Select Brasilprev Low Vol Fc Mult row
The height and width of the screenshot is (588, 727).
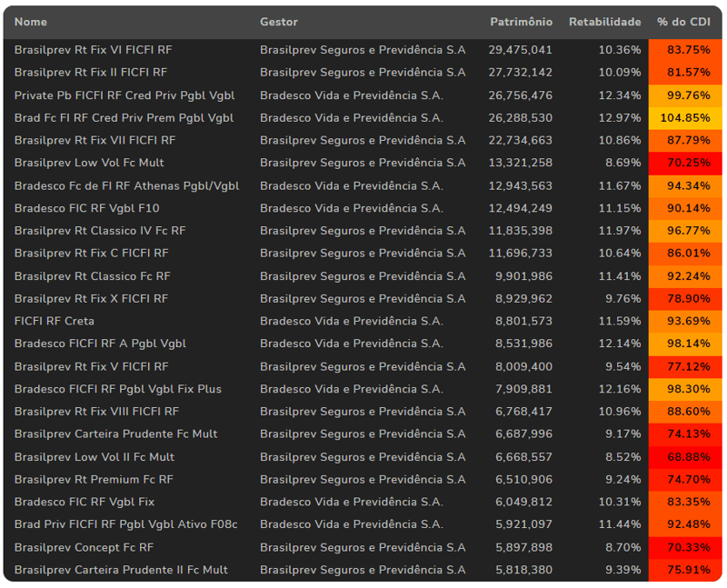point(89,163)
